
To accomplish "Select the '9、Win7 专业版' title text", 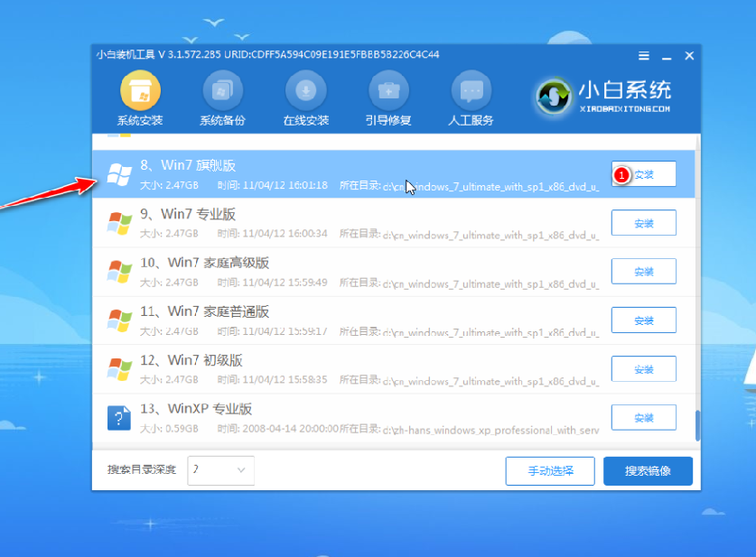I will [188, 214].
